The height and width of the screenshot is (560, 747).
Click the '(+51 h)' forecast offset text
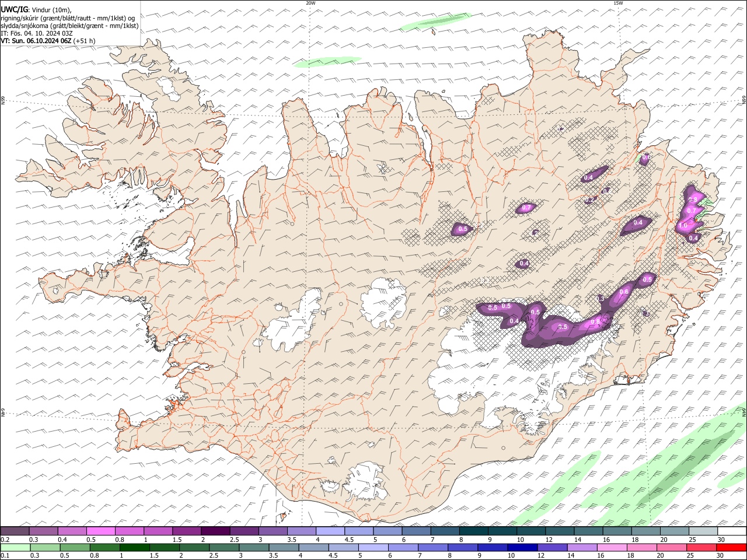(x=85, y=41)
